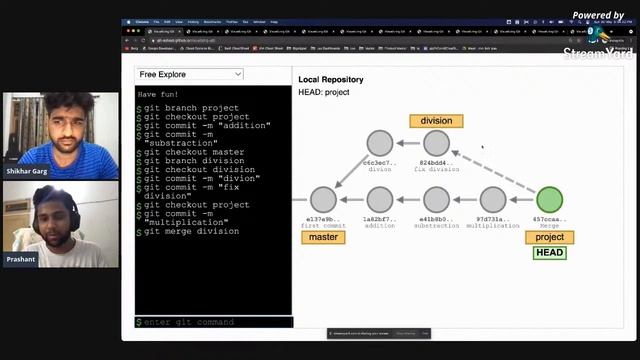640x360 pixels.
Task: Click the "git checkout division" terminal line
Action: point(199,169)
